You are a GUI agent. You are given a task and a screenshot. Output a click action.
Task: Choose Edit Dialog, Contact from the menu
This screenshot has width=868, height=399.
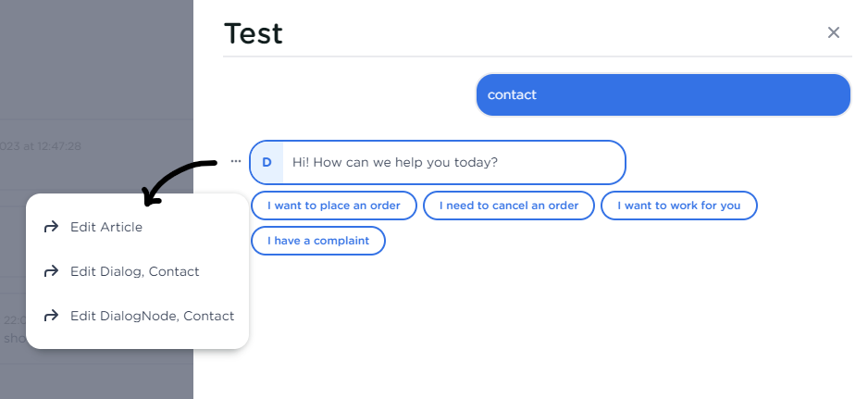[134, 271]
